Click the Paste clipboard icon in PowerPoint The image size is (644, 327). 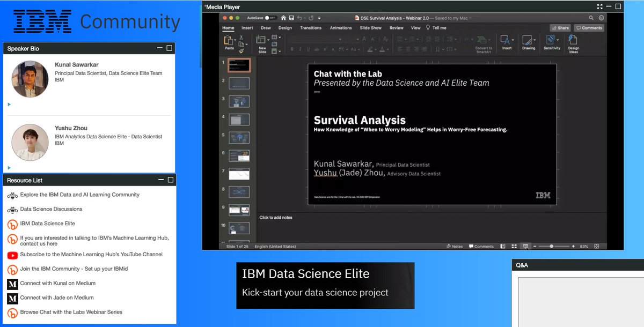click(x=229, y=40)
